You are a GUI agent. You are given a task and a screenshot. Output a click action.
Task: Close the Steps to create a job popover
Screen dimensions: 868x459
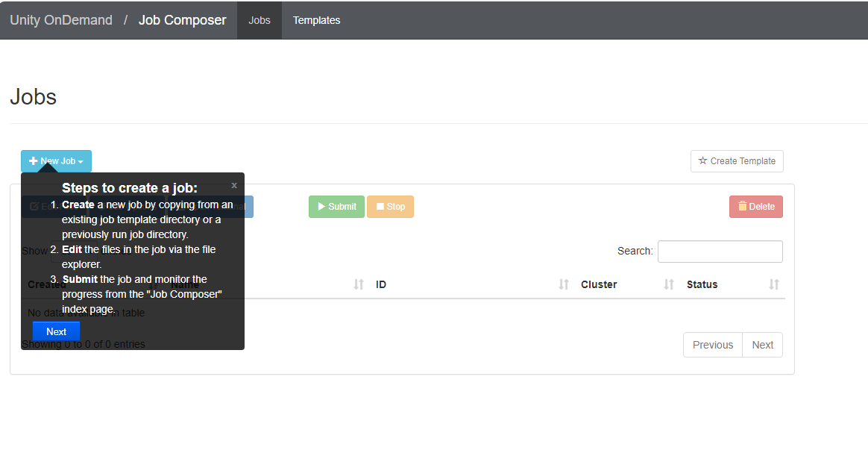[234, 185]
